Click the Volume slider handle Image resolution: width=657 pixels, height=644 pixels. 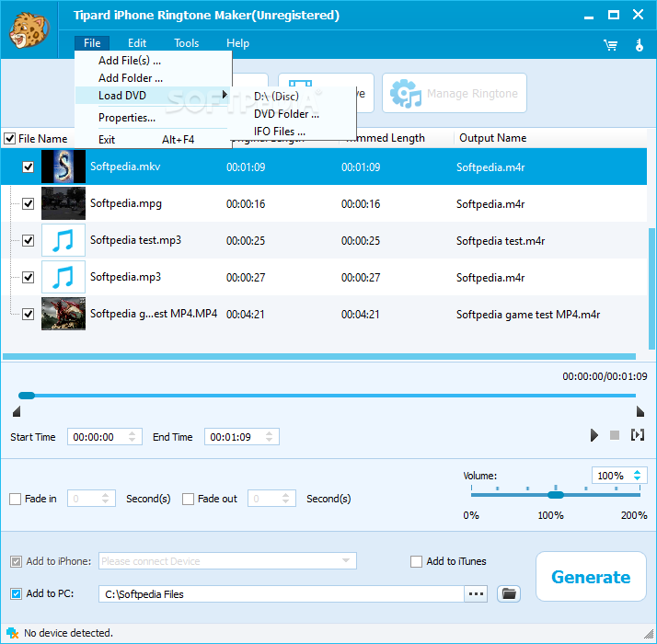point(556,495)
